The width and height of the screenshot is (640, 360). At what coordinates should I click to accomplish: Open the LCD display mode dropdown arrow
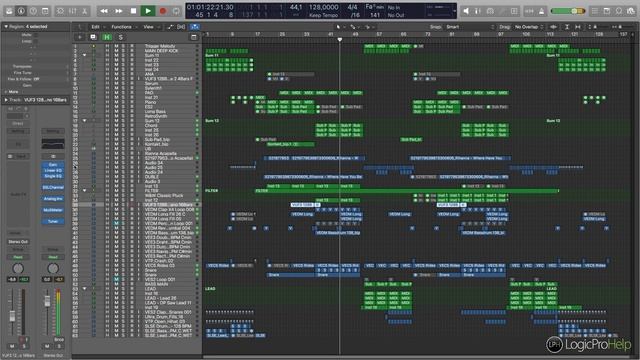[454, 11]
